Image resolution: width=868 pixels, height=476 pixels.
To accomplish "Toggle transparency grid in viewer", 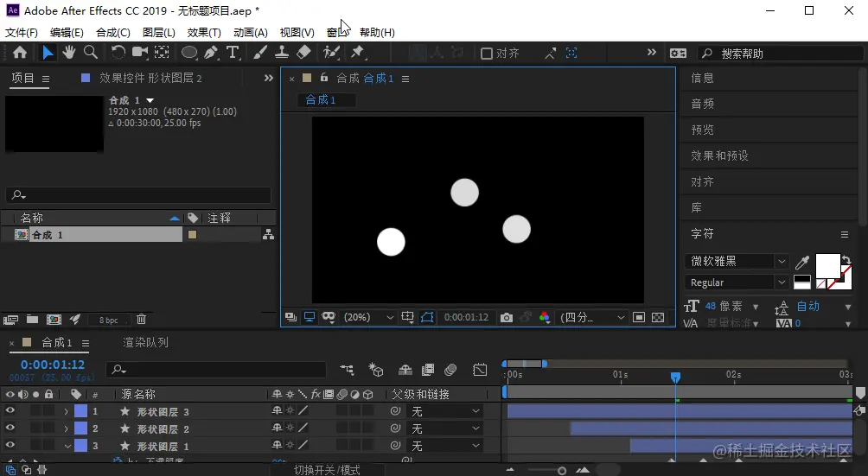I will (x=658, y=317).
